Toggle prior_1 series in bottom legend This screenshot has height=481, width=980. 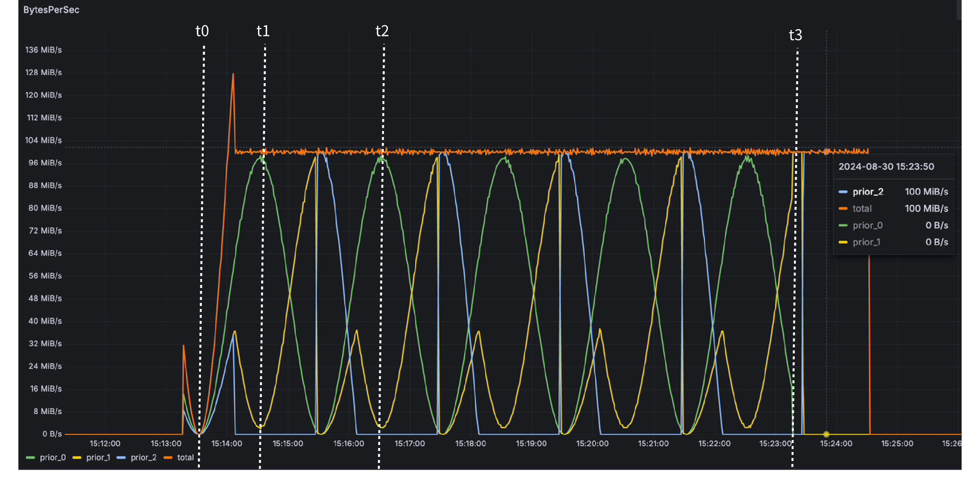click(x=98, y=457)
